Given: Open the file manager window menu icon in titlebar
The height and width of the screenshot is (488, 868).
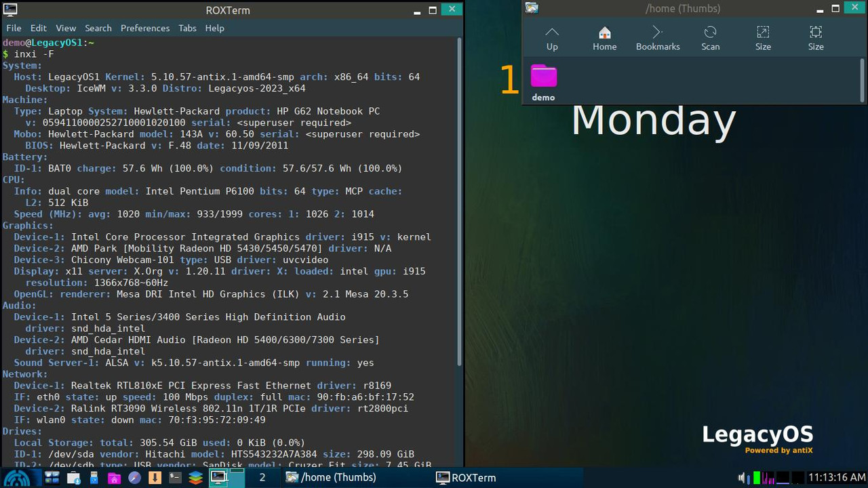Looking at the screenshot, I should (x=532, y=8).
